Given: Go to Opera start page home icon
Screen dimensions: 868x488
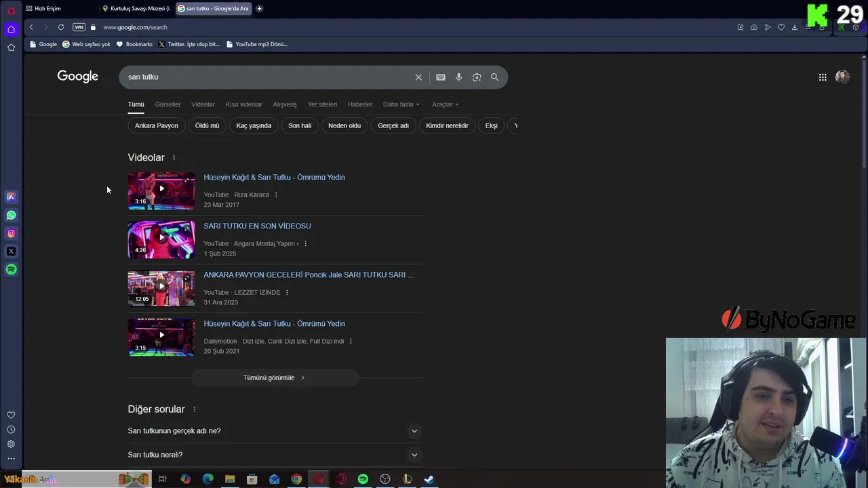Looking at the screenshot, I should 11,29.
